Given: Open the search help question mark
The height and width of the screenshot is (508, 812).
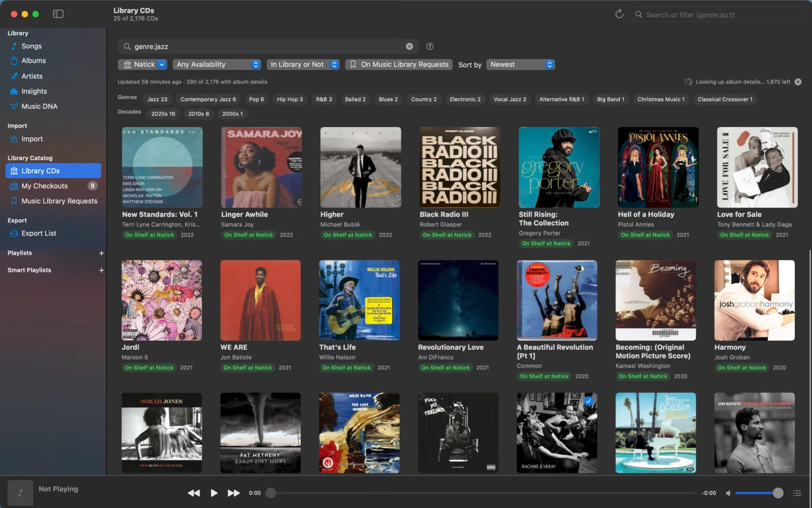Looking at the screenshot, I should [430, 46].
